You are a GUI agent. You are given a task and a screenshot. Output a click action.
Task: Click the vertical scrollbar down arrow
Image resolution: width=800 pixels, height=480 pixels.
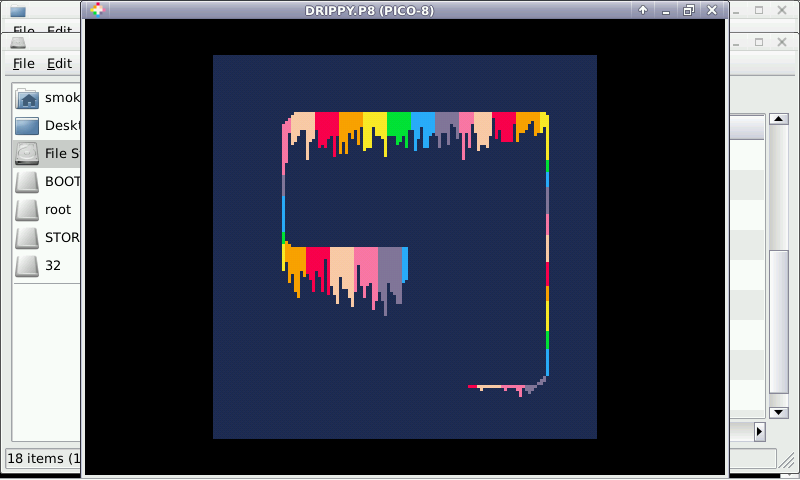(x=778, y=412)
